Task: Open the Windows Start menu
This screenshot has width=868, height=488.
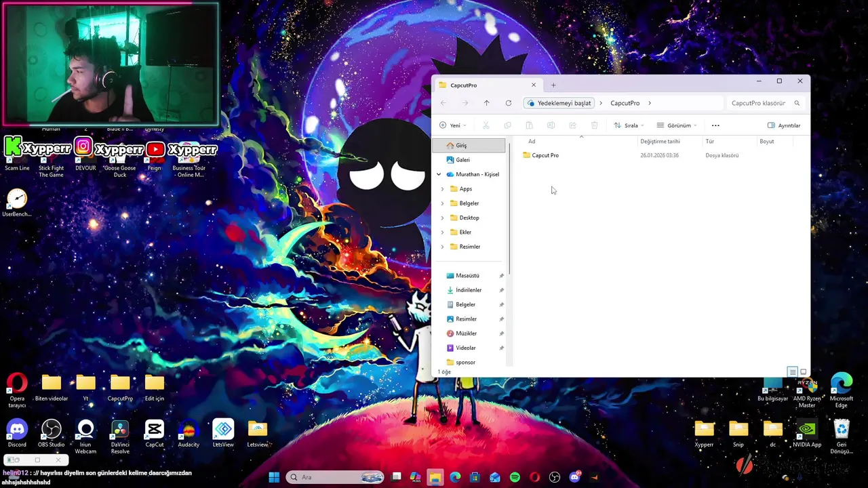Action: [274, 477]
